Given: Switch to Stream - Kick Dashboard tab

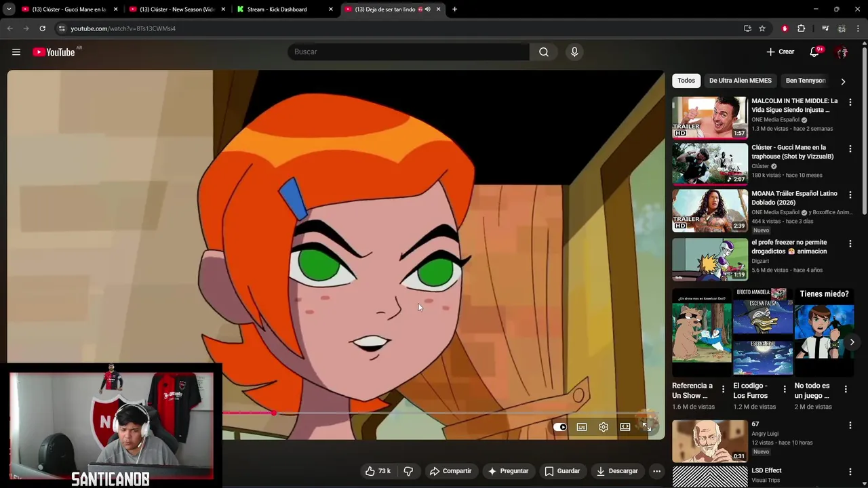Looking at the screenshot, I should tap(283, 9).
